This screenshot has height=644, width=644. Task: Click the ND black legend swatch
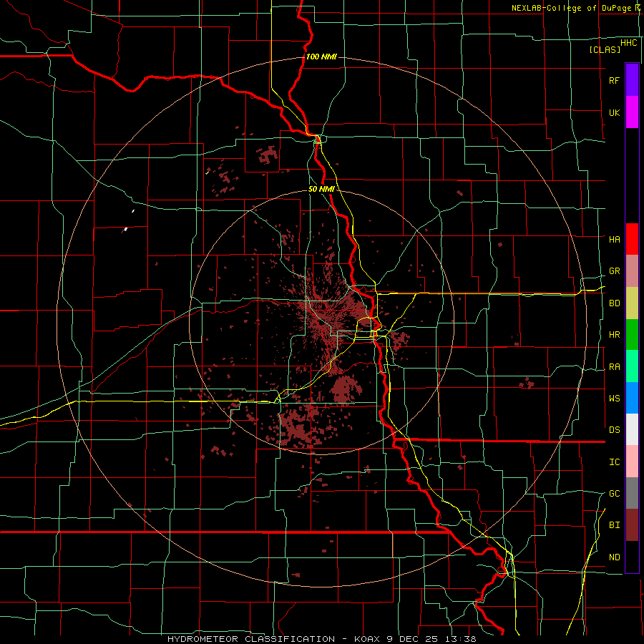pyautogui.click(x=632, y=557)
